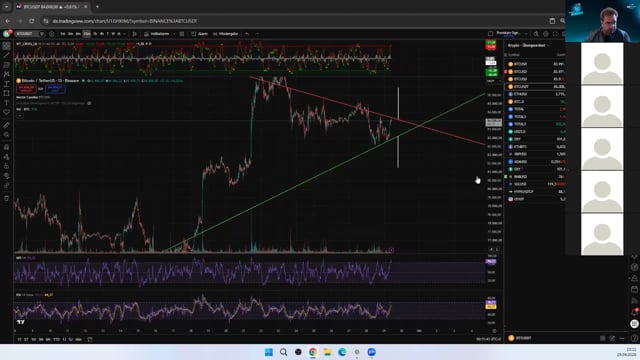This screenshot has width=640, height=360.
Task: Create an alert with the Alarm button
Action: 200,34
